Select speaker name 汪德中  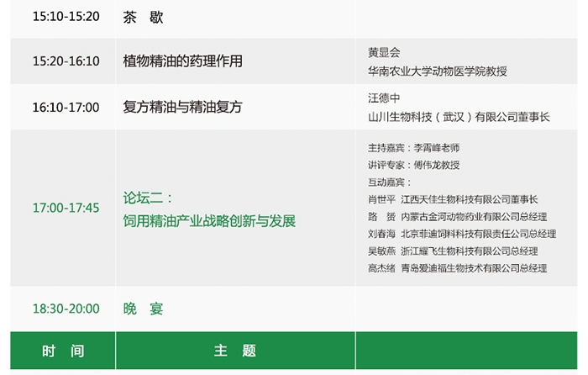384,98
